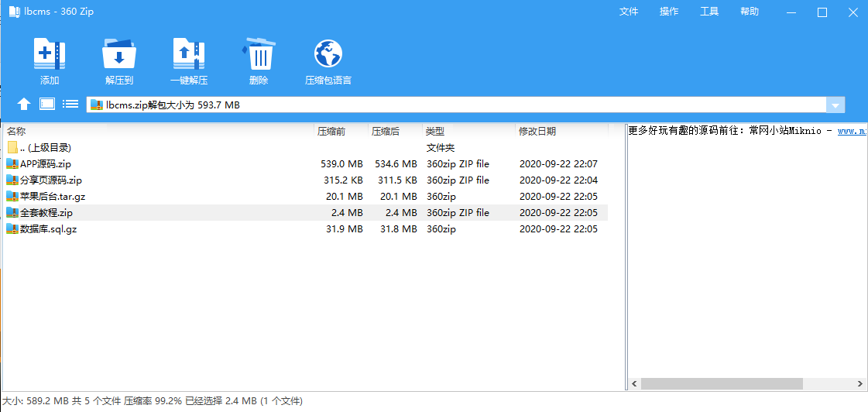Click the 分享页源码.zip file icon

[12, 180]
